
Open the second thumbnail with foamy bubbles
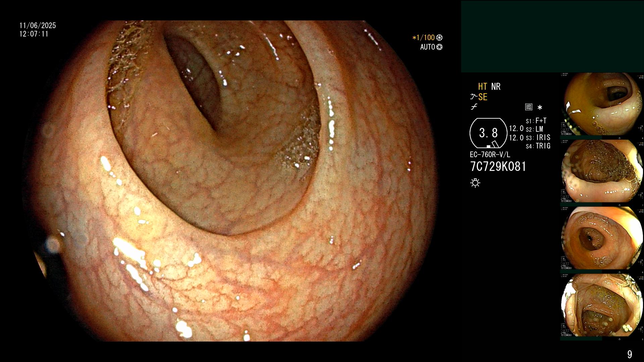[602, 171]
